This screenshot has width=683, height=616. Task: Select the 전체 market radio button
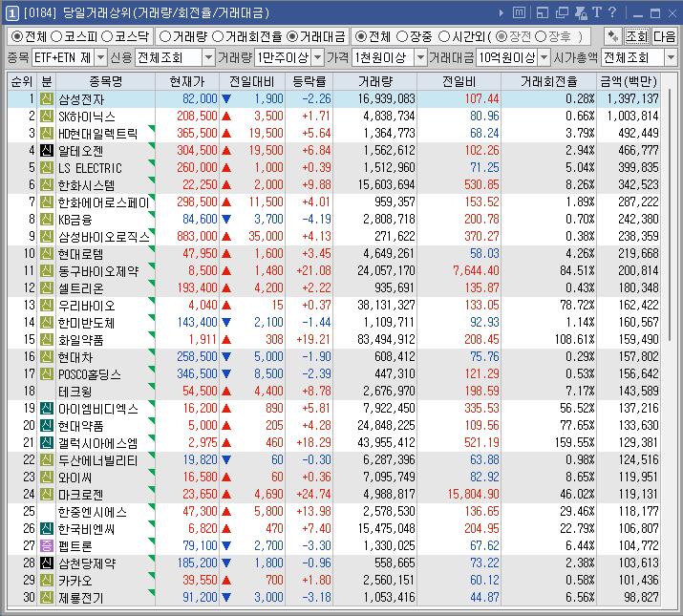click(x=16, y=36)
